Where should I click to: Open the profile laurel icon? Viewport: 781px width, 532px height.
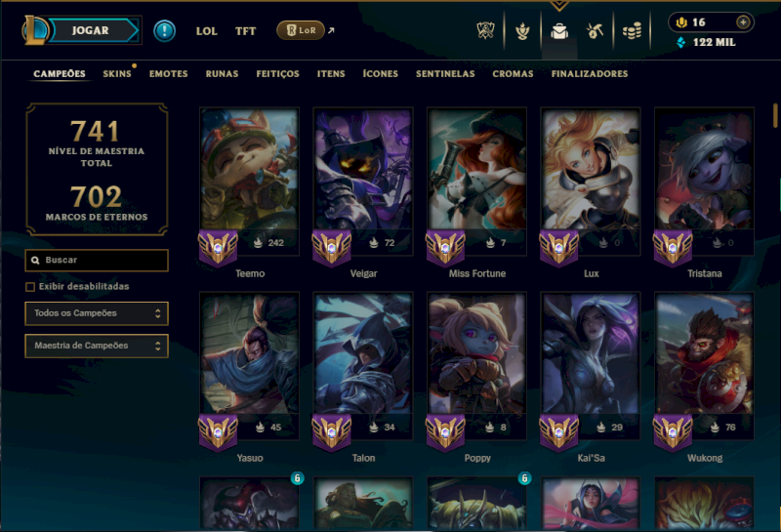tap(522, 31)
